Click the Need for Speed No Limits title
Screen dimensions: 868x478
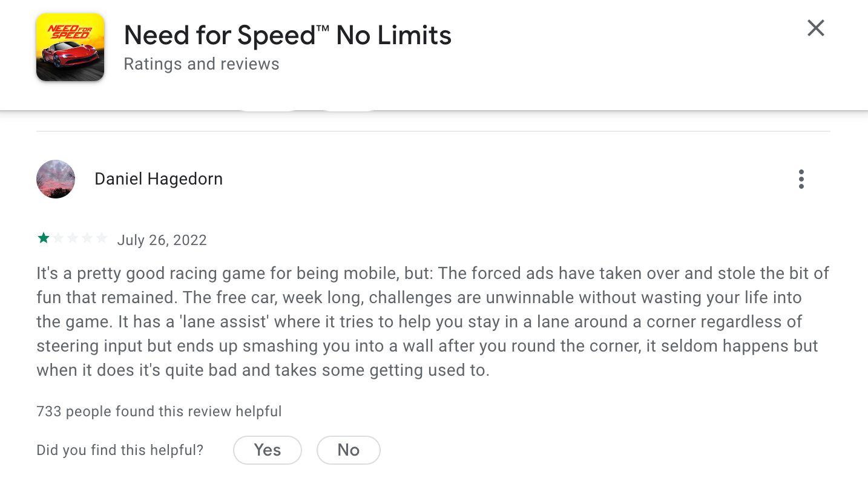[288, 36]
